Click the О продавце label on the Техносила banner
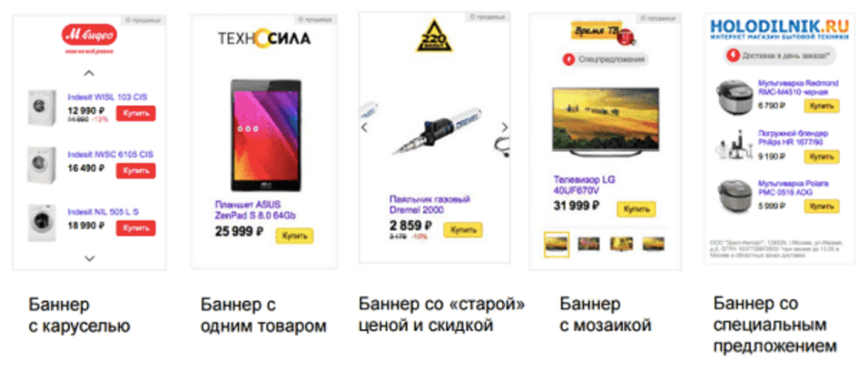868x373 pixels. (316, 19)
